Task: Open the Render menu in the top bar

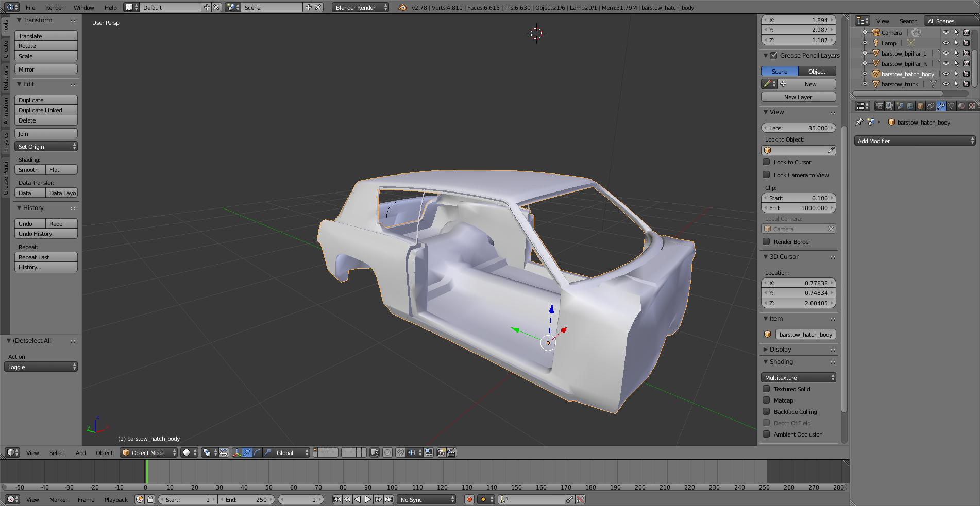Action: [x=54, y=8]
